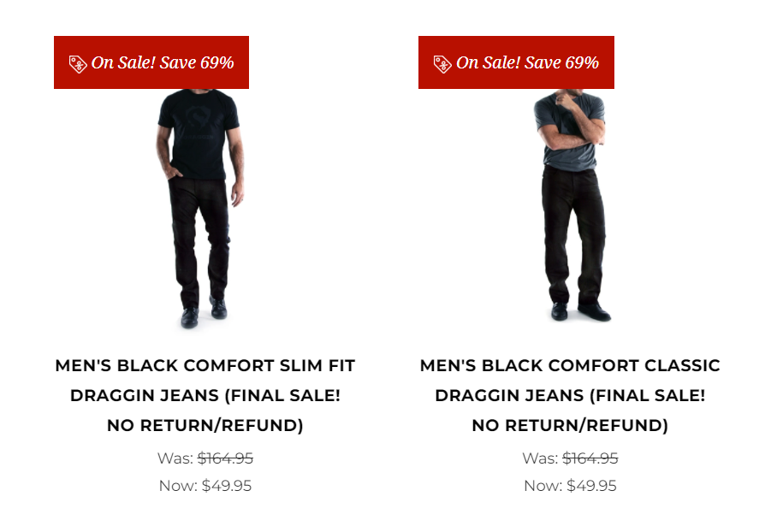Viewport: 765px width, 532px height.
Task: Open Men's Black Comfort Classic title link
Action: click(570, 366)
